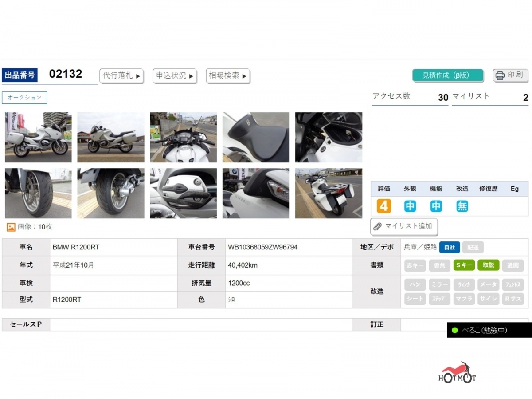Toggle the 赤キー document tag
The height and width of the screenshot is (399, 532).
click(415, 265)
